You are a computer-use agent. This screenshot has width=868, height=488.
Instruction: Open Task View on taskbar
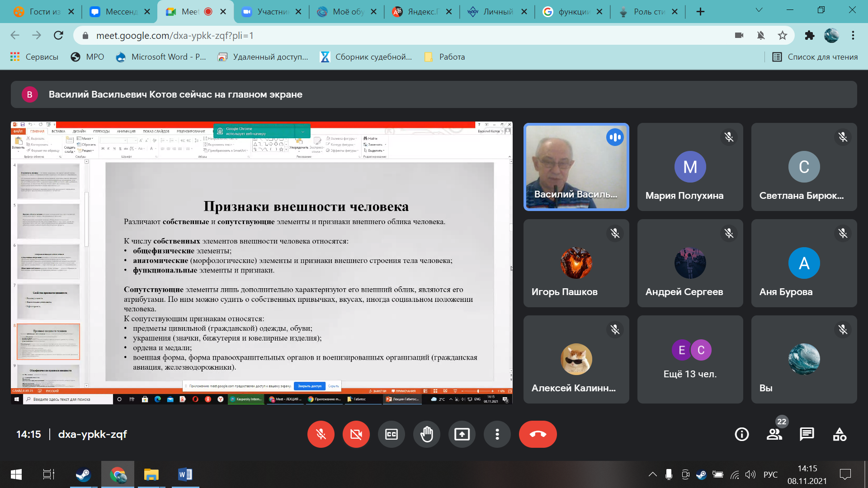coord(49,474)
